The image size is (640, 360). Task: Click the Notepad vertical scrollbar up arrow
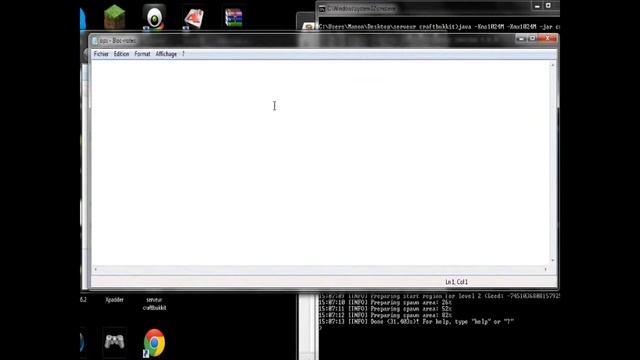click(x=553, y=65)
